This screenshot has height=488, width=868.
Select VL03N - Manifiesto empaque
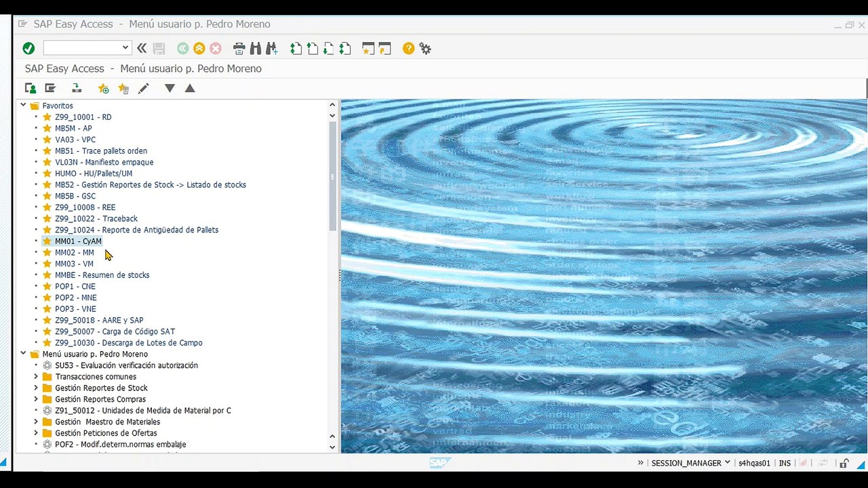click(104, 162)
